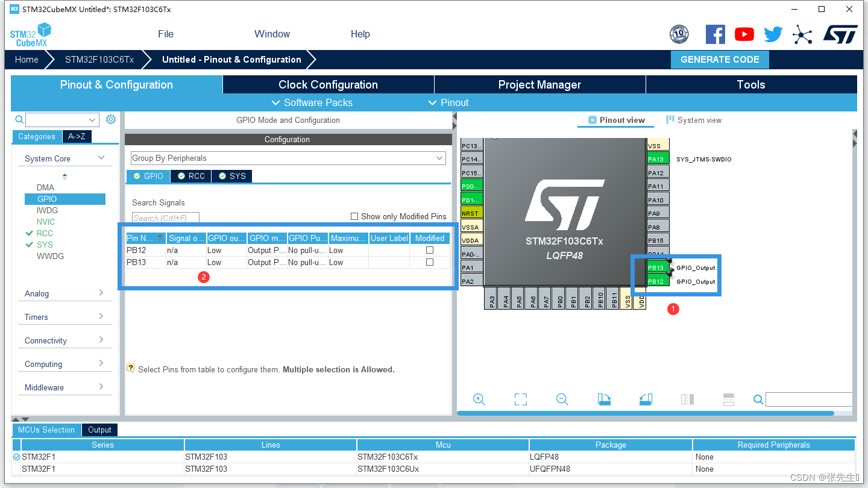Zoom in on the pinout view

(x=479, y=399)
